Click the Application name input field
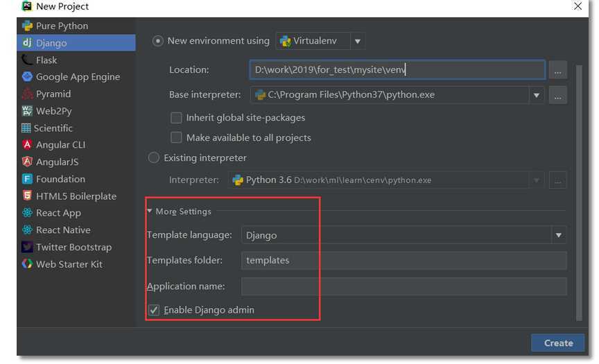 click(403, 286)
